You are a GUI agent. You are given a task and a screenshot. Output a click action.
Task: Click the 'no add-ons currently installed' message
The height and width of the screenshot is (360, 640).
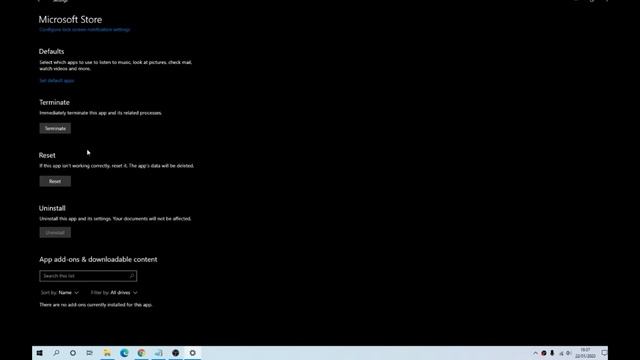click(96, 305)
